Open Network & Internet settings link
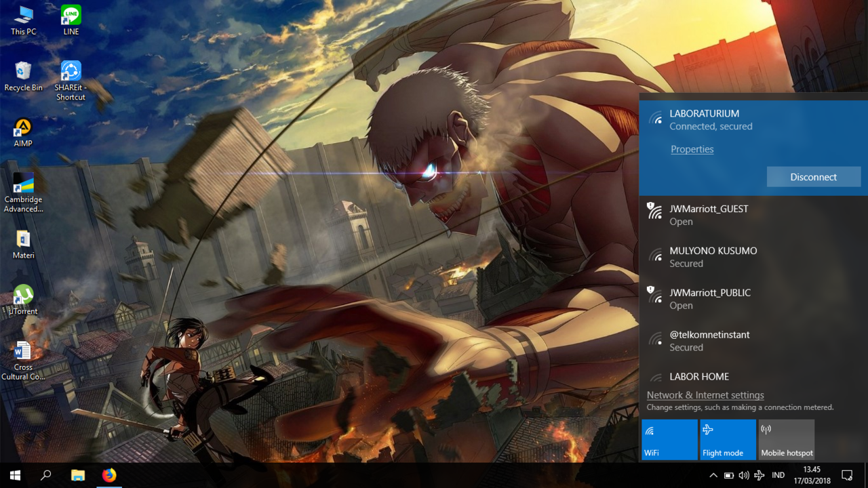The width and height of the screenshot is (868, 488). (x=705, y=395)
